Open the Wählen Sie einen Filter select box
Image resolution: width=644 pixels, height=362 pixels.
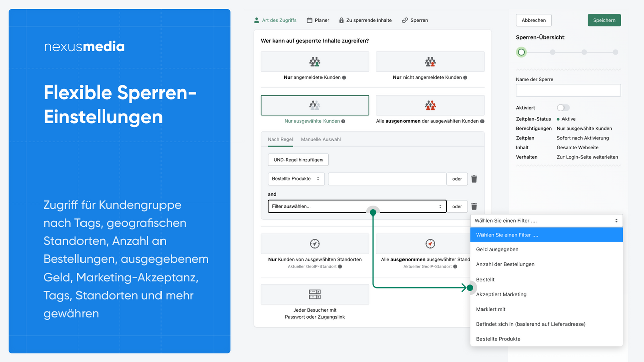coord(546,221)
